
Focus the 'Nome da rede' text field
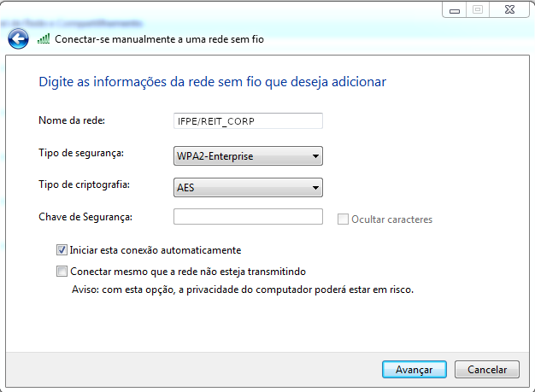(248, 121)
